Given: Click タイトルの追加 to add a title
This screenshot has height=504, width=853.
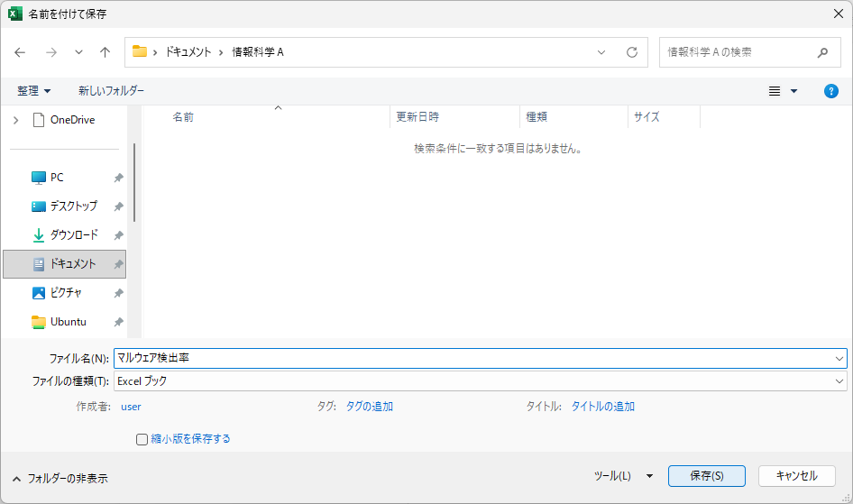Looking at the screenshot, I should pyautogui.click(x=602, y=407).
